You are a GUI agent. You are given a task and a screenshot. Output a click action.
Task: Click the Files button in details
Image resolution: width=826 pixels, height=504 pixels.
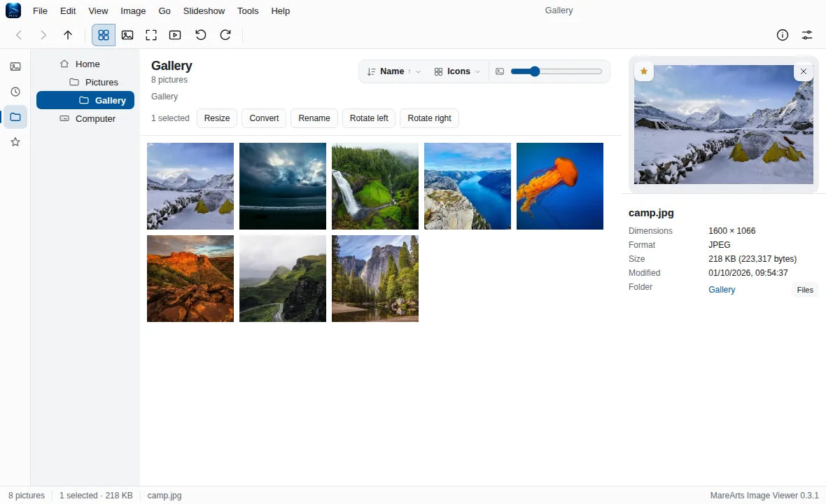(805, 290)
